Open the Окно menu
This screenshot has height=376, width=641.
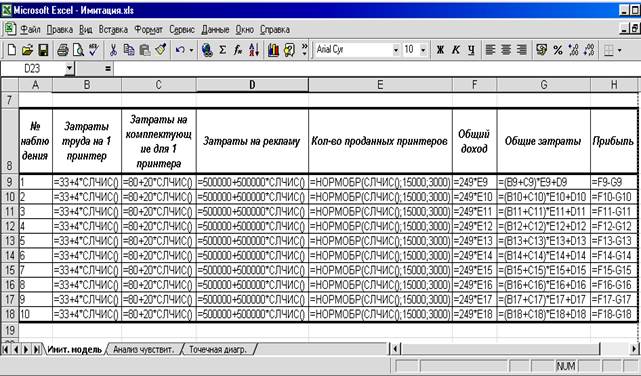tap(245, 29)
